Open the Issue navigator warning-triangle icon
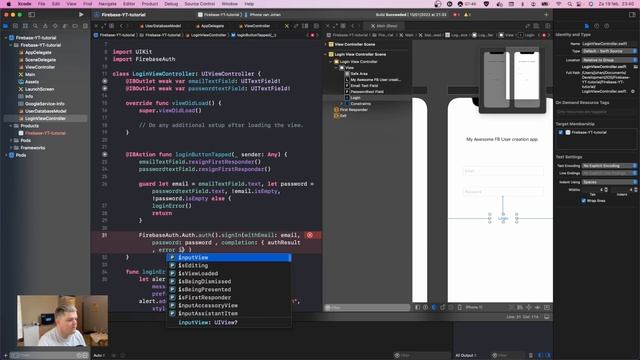The height and width of the screenshot is (360, 640). coord(45,26)
